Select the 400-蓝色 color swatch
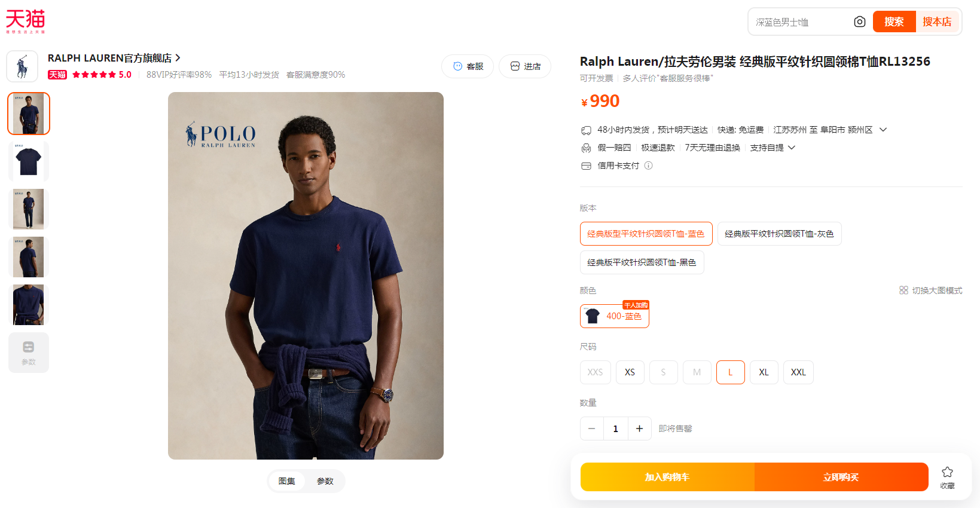980x508 pixels. point(615,316)
